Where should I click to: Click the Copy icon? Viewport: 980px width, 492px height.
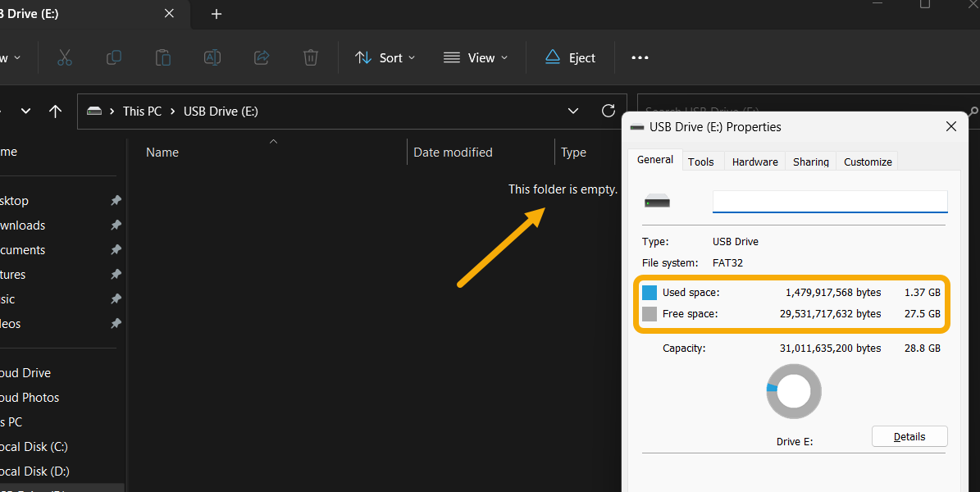point(113,57)
